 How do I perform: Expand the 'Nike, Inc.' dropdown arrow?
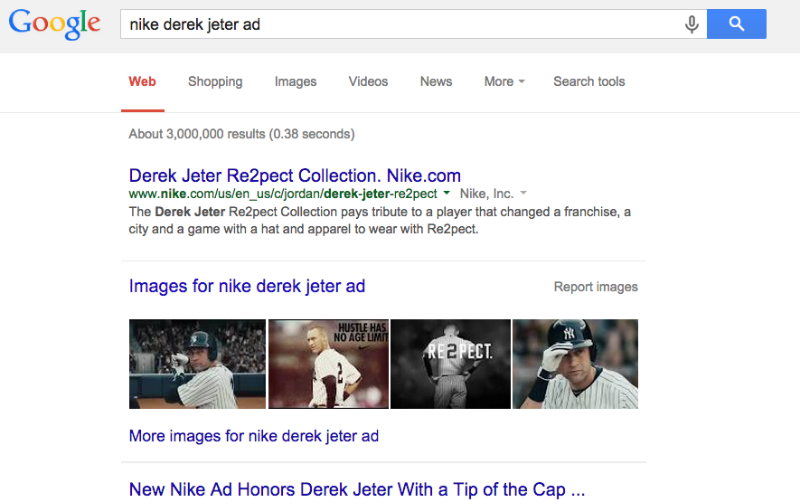coord(523,193)
